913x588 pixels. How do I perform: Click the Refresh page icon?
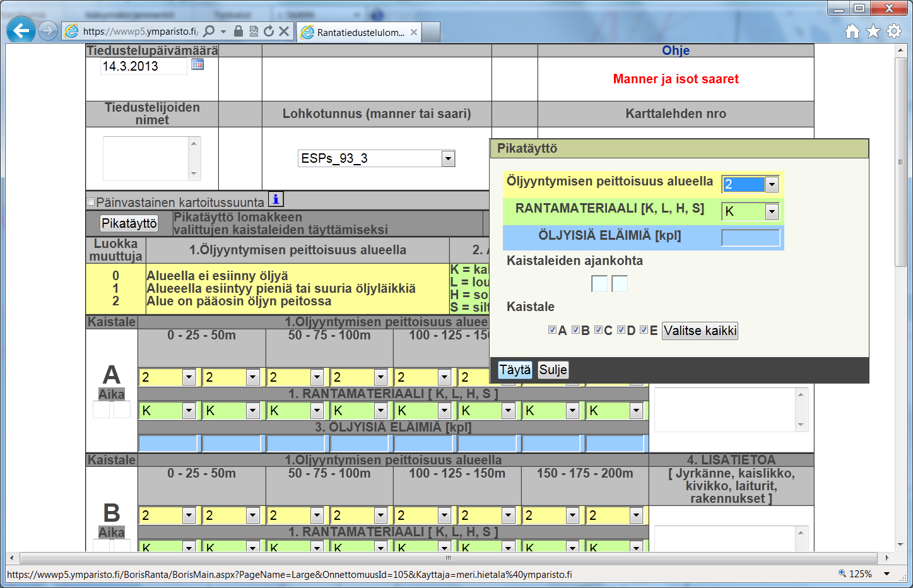pos(269,31)
